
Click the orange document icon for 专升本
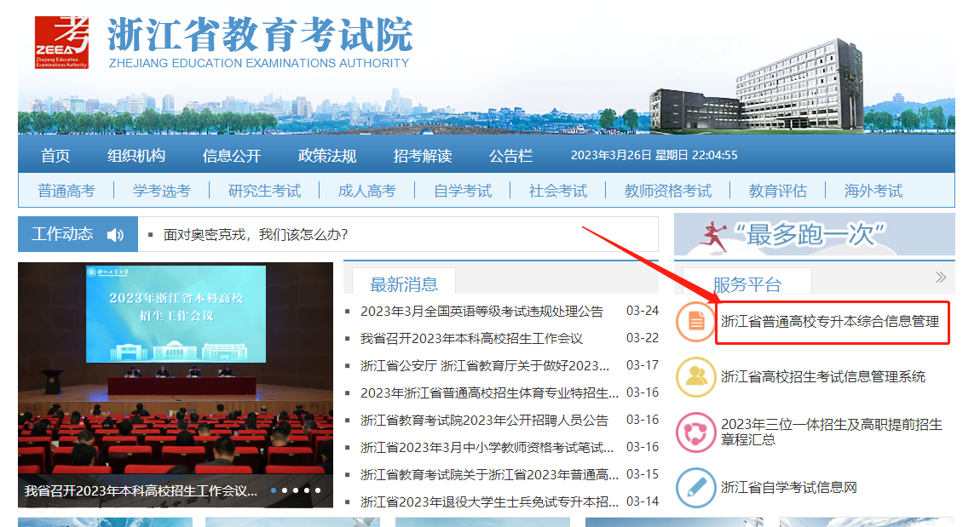click(x=695, y=322)
